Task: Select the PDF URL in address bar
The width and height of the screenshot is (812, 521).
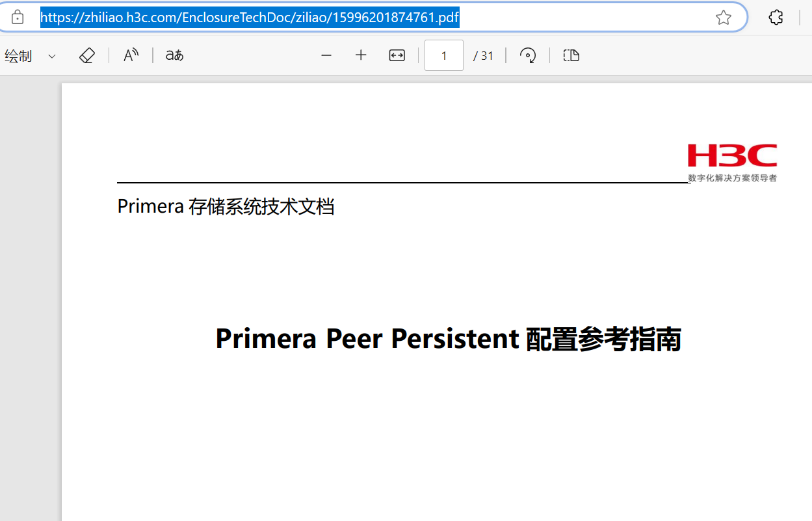Action: (x=250, y=18)
